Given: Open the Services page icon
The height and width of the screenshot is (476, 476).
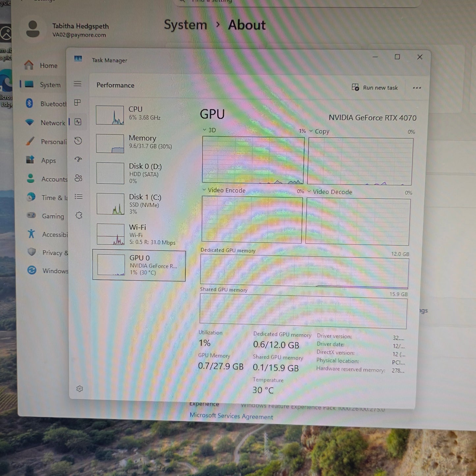Looking at the screenshot, I should pyautogui.click(x=79, y=215).
